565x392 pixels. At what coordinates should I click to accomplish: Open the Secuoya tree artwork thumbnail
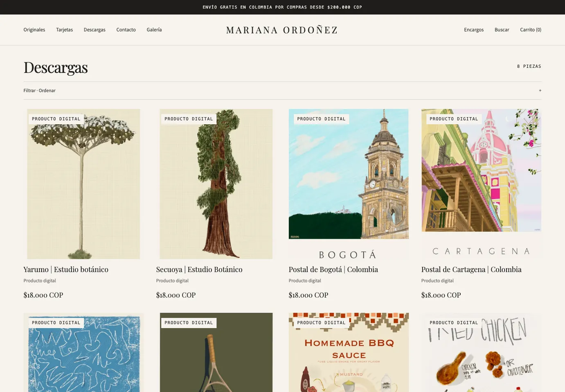click(x=216, y=184)
